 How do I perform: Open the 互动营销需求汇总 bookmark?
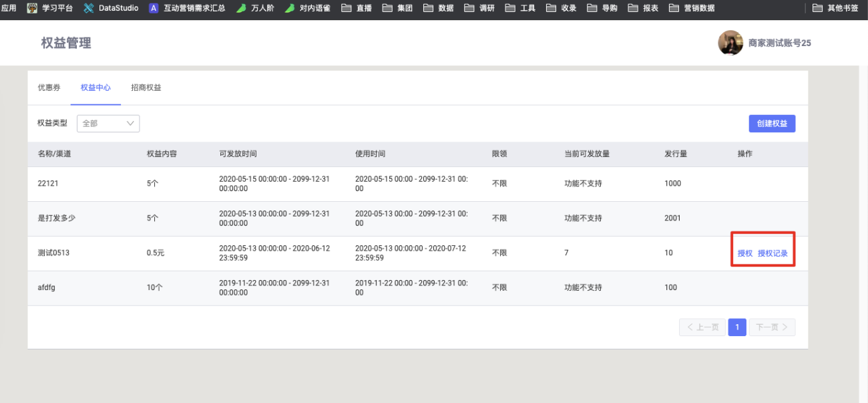click(x=187, y=8)
